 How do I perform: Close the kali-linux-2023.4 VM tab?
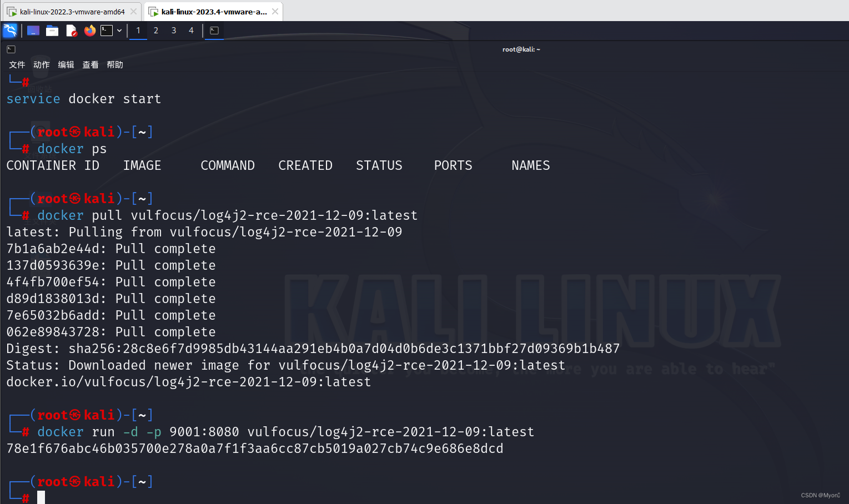(x=275, y=12)
